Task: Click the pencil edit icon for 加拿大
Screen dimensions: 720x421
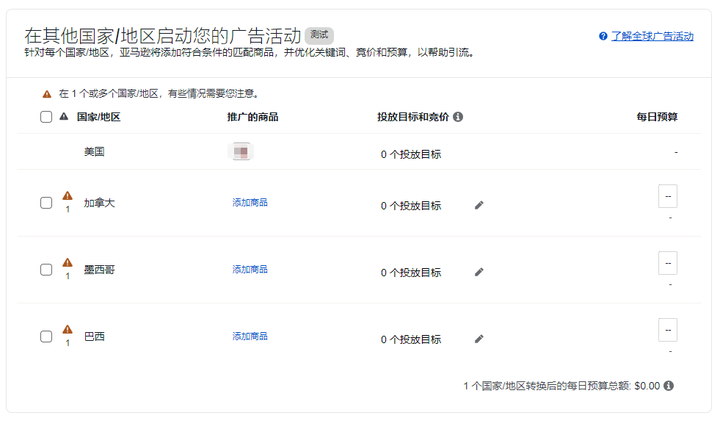Action: tap(478, 205)
